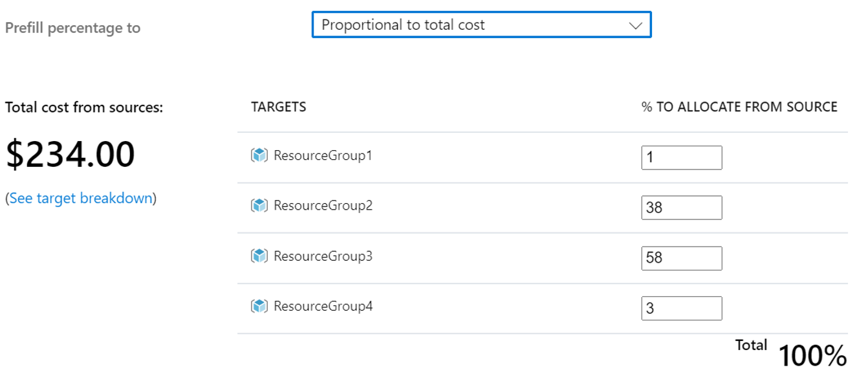868x376 pixels.
Task: Click the ResourceGroup2 cube icon
Action: pyautogui.click(x=259, y=206)
